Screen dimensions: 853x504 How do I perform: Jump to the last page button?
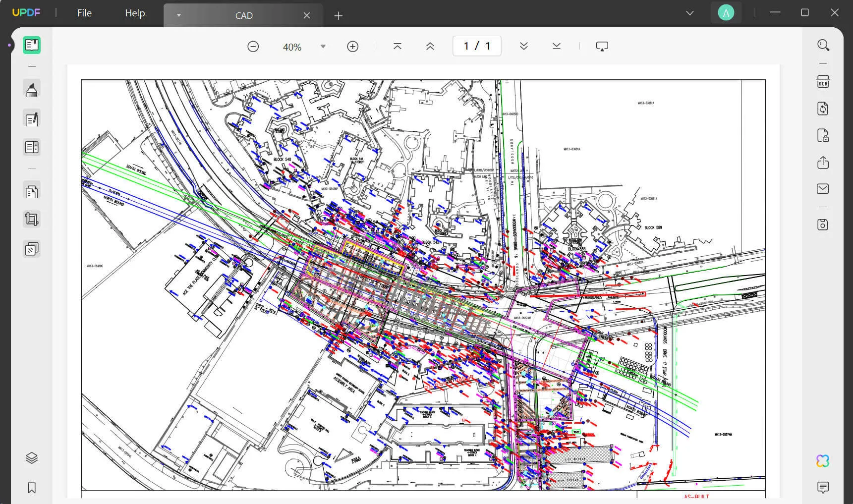[x=557, y=46]
